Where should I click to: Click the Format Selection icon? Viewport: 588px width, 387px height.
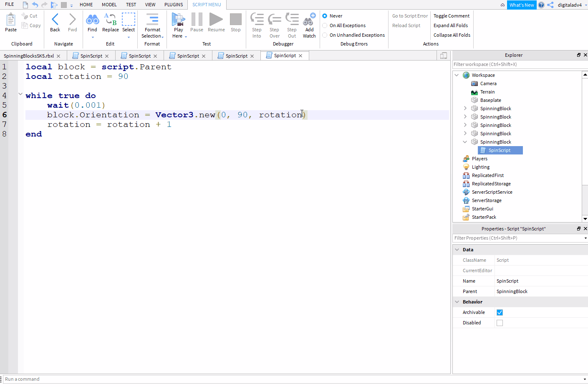click(152, 19)
